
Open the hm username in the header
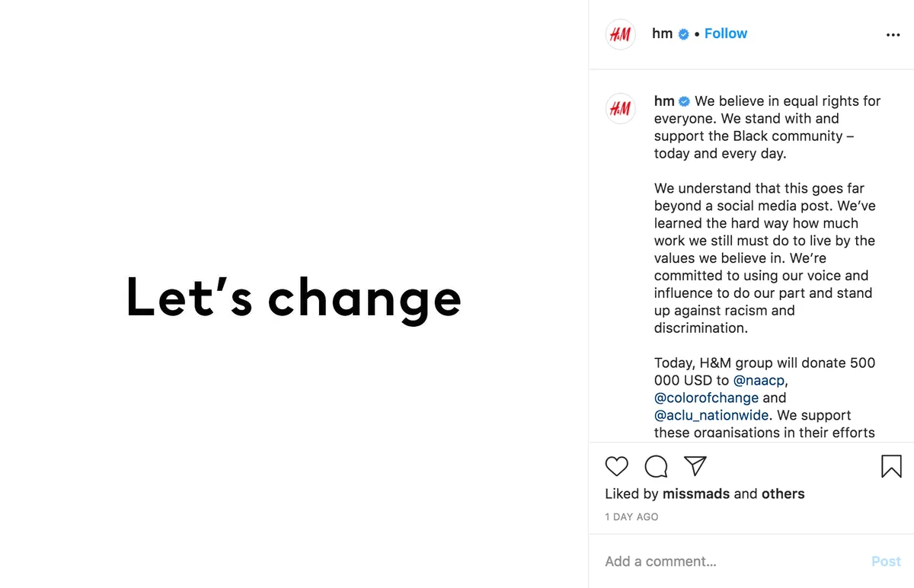pyautogui.click(x=663, y=34)
